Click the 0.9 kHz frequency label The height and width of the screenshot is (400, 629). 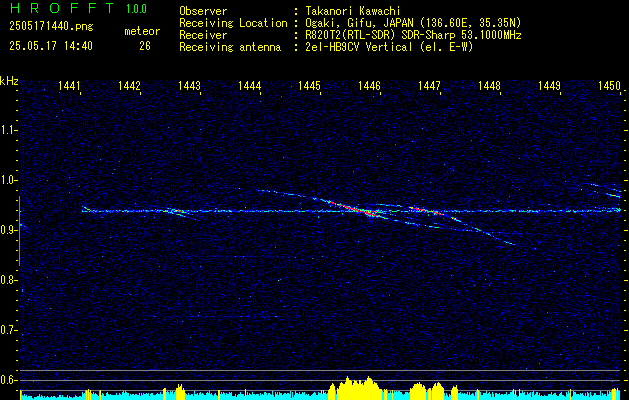(8, 230)
